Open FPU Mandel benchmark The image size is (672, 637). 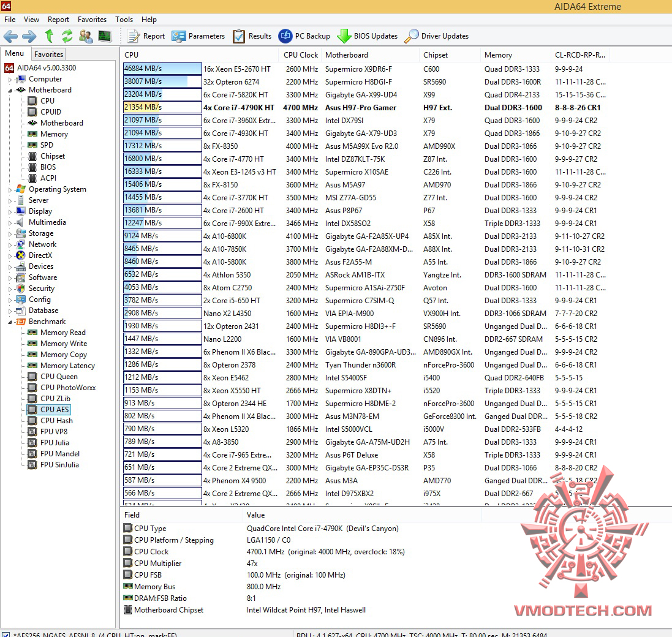(54, 454)
